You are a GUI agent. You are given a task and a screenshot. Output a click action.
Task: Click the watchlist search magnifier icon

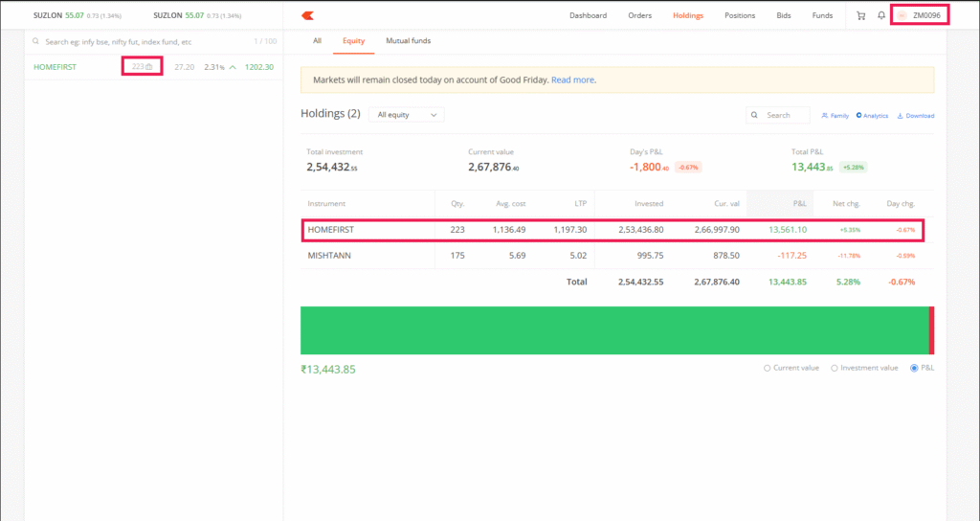tap(35, 41)
